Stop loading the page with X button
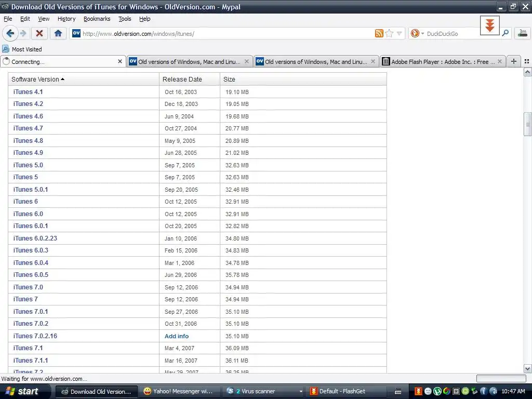This screenshot has height=399, width=532. coord(39,33)
